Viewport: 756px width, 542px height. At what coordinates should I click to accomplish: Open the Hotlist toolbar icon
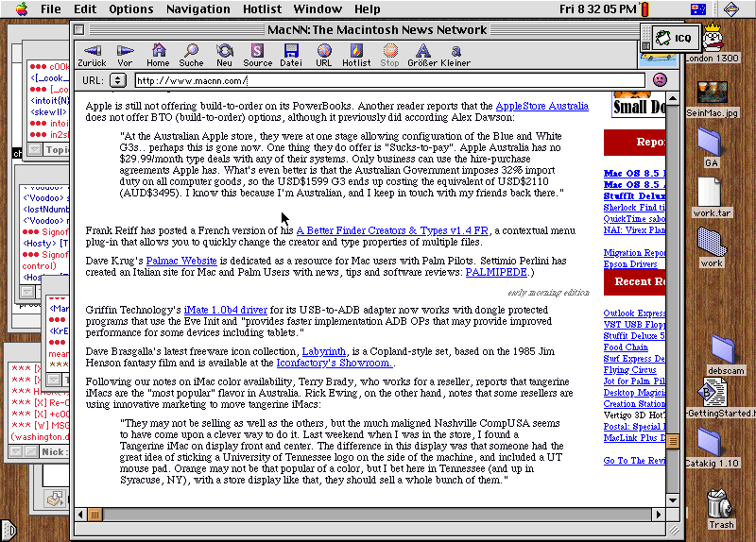356,56
